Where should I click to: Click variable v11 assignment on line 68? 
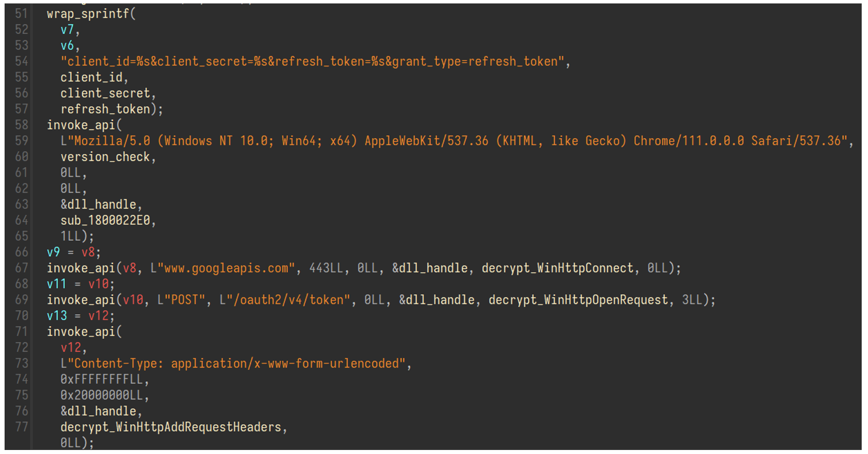(x=57, y=284)
